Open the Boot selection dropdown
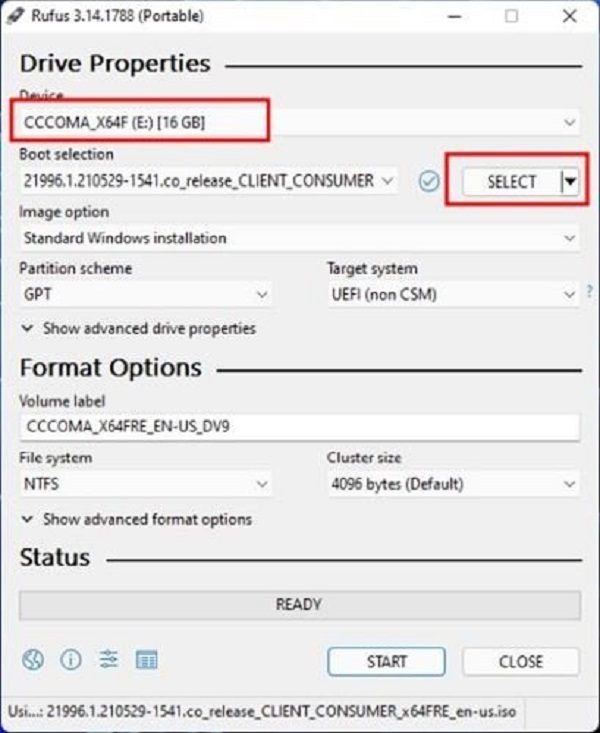This screenshot has height=733, width=600. point(209,181)
